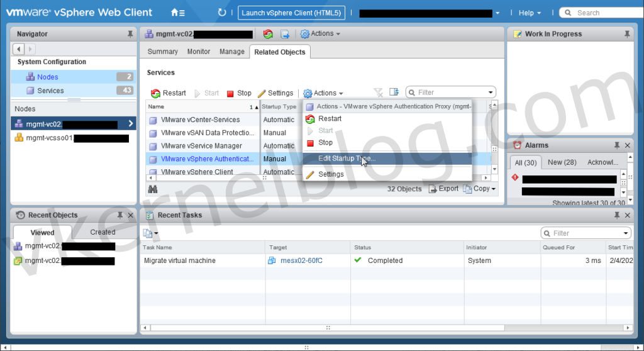Open Recent Tasks filter dropdown arrow
The height and width of the screenshot is (351, 644).
click(x=626, y=233)
